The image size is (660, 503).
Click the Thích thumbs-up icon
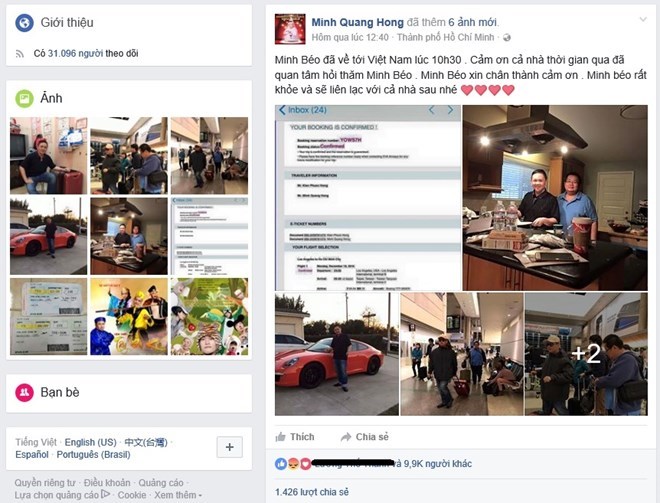click(280, 437)
